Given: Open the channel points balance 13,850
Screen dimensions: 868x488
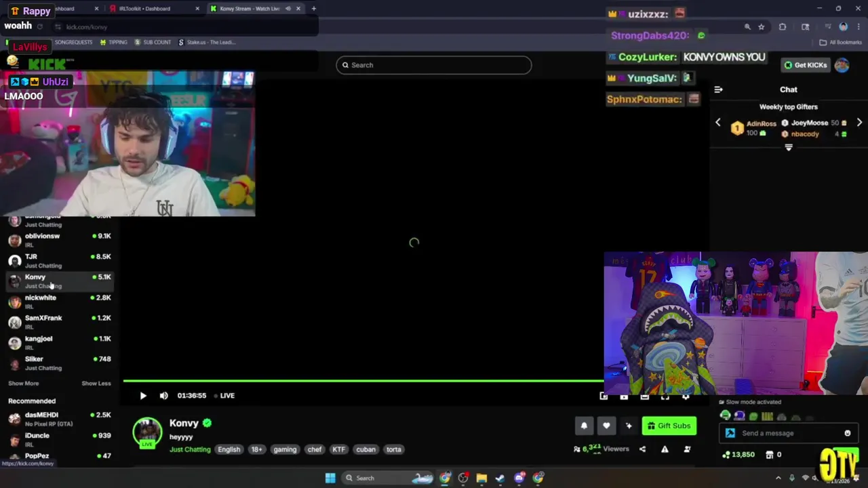Looking at the screenshot, I should 738,455.
